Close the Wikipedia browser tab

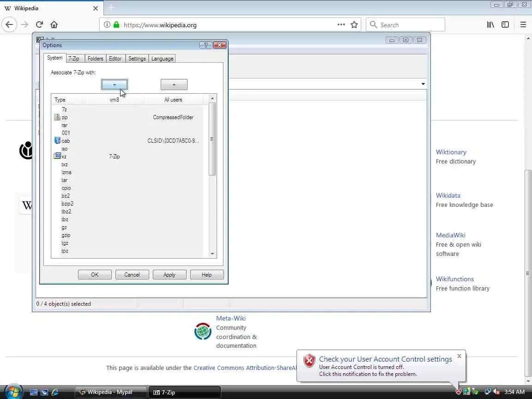click(x=96, y=8)
